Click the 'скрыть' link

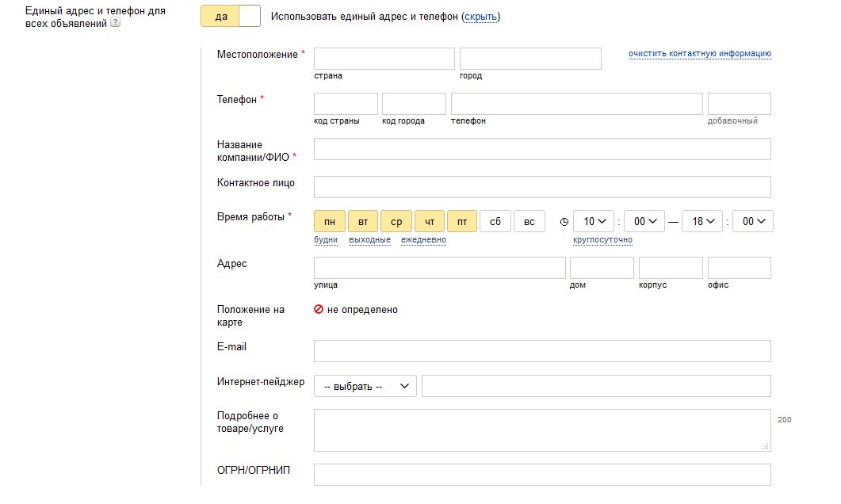[x=480, y=17]
